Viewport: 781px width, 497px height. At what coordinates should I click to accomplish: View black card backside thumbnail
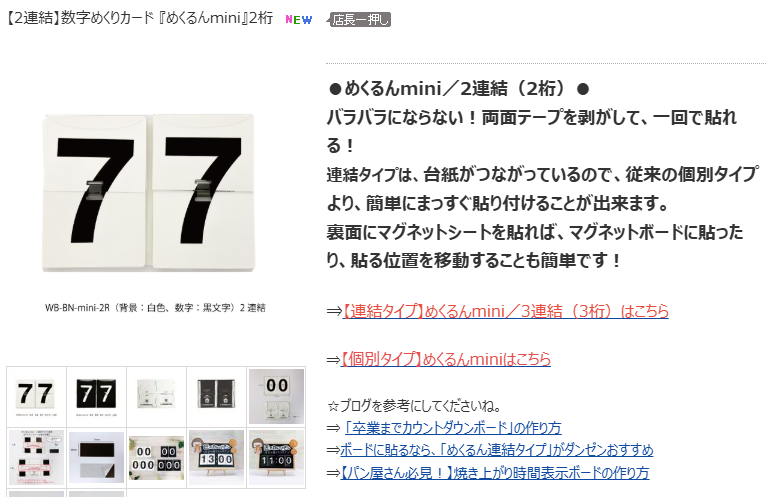coord(216,396)
